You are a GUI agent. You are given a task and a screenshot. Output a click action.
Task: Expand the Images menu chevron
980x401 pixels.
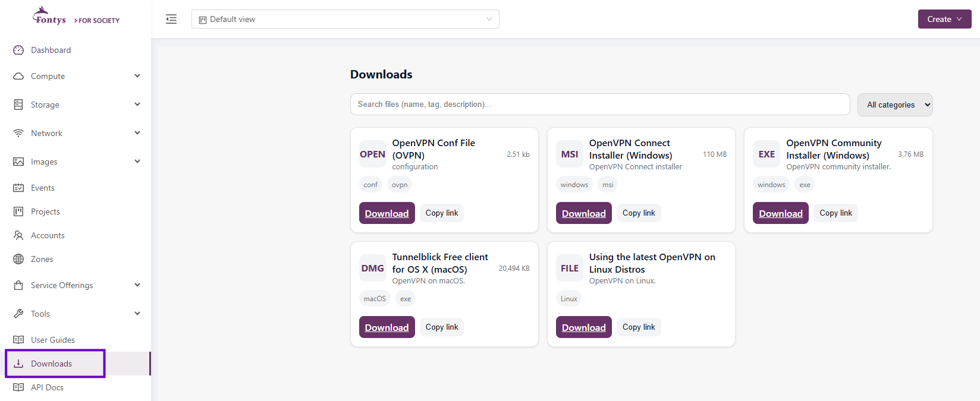point(137,162)
